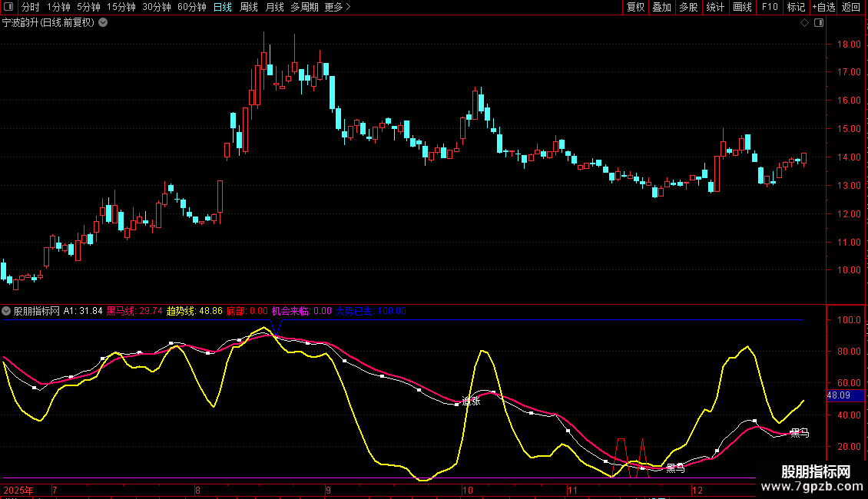
Task: Switch to the 分时 intraday view
Action: click(x=31, y=8)
